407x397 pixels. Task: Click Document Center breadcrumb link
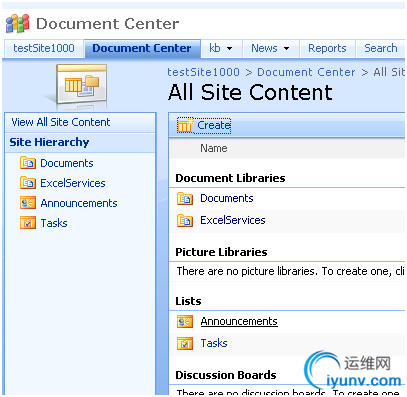tap(306, 72)
